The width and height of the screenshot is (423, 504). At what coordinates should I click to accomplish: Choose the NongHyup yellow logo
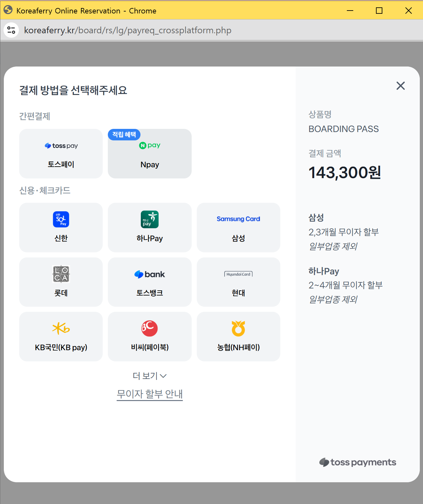[x=238, y=328]
